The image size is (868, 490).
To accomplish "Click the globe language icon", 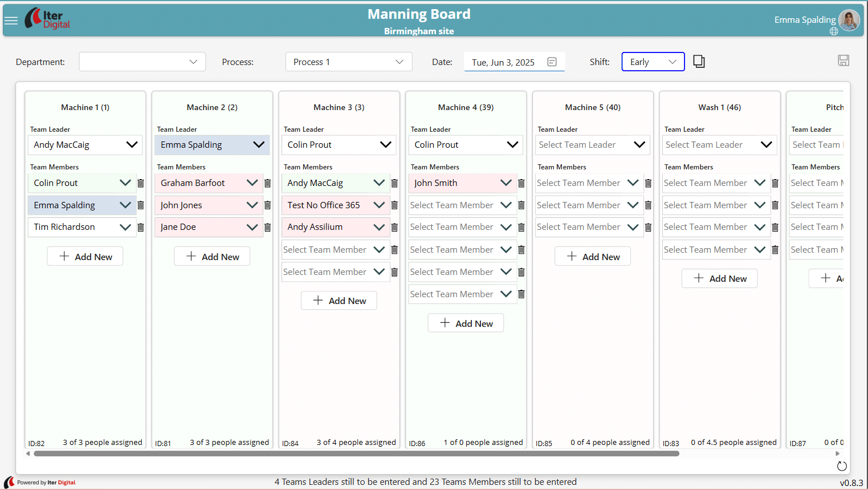I will tap(834, 31).
